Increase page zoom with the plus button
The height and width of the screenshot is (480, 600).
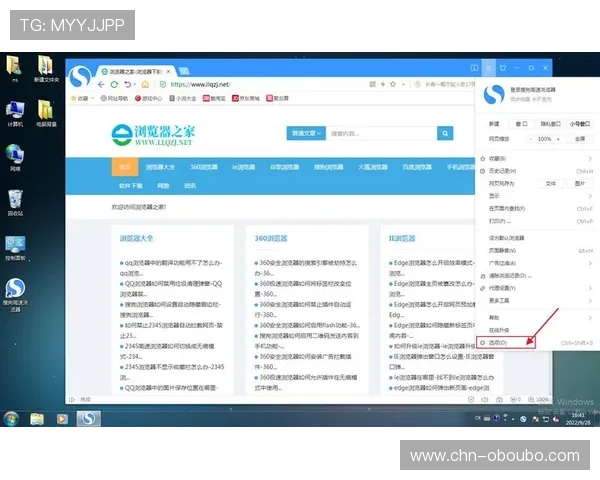[x=558, y=139]
